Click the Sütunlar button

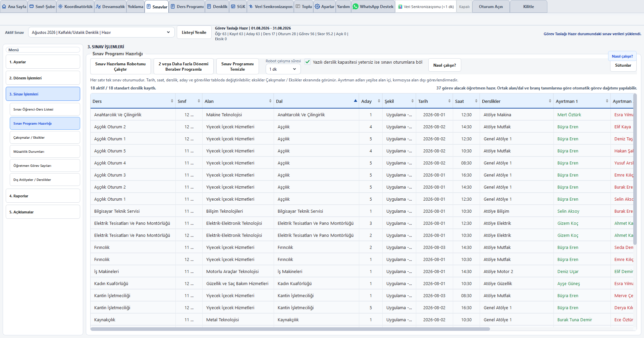point(623,65)
